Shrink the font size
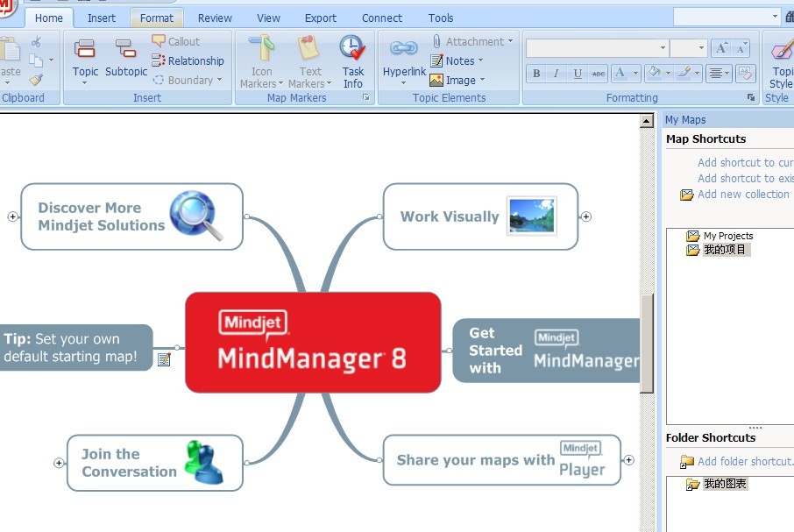The height and width of the screenshot is (532, 794). tap(741, 48)
